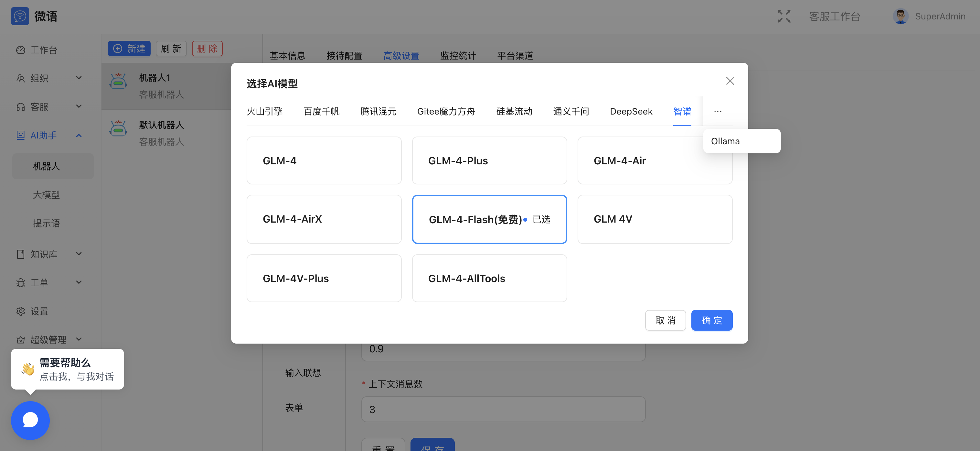Click the 机器人1 robot avatar
980x451 pixels.
118,81
